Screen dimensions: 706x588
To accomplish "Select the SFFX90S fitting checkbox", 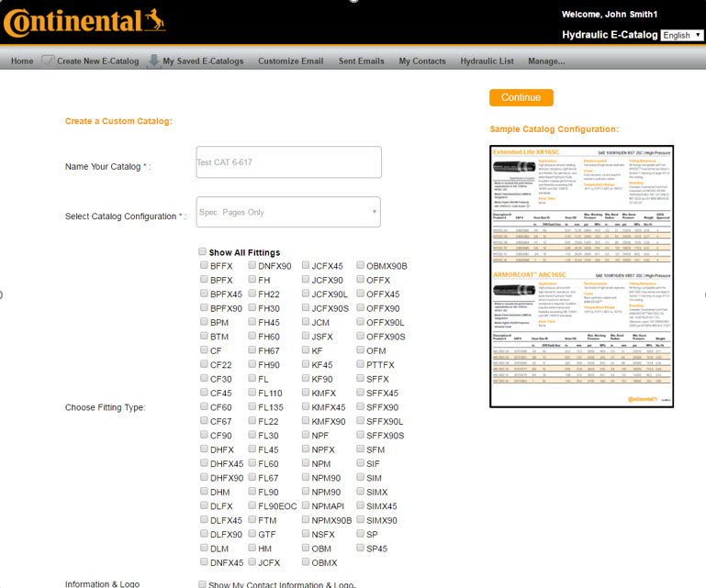I will click(x=360, y=435).
